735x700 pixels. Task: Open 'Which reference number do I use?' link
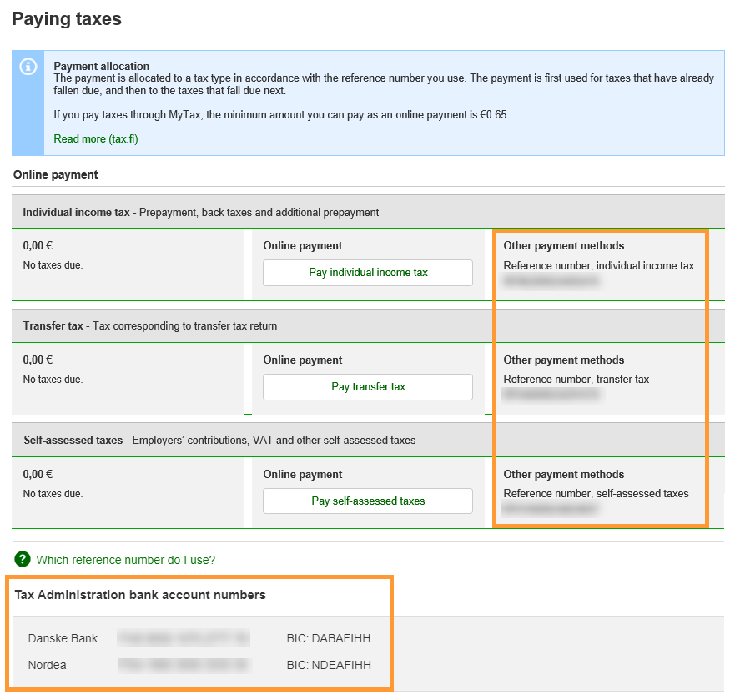coord(125,560)
